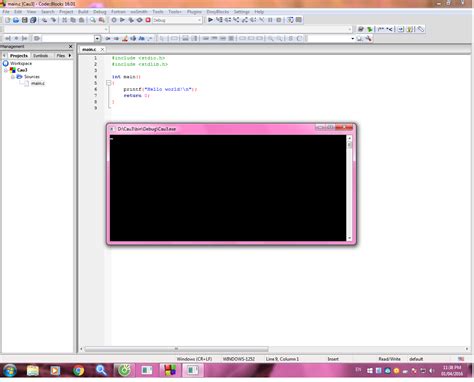Viewport: 474px width, 382px height.
Task: Click the debugger Next Line icon
Action: 228,20
